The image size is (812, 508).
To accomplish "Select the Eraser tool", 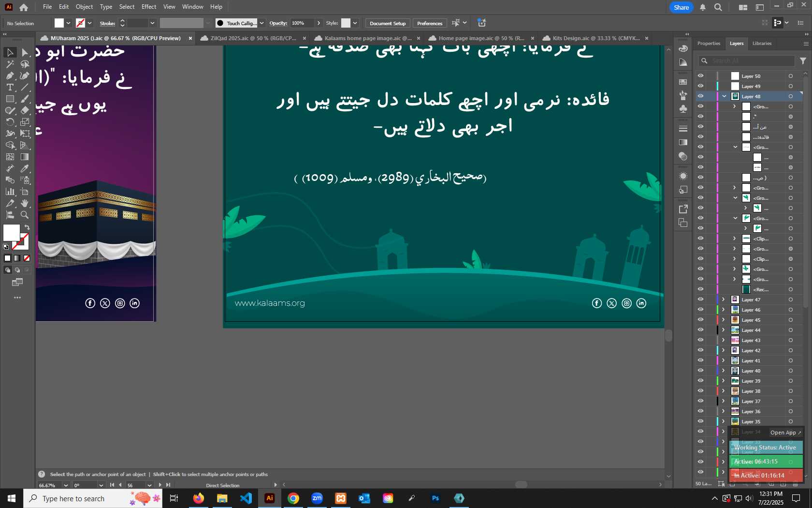I will [x=25, y=110].
